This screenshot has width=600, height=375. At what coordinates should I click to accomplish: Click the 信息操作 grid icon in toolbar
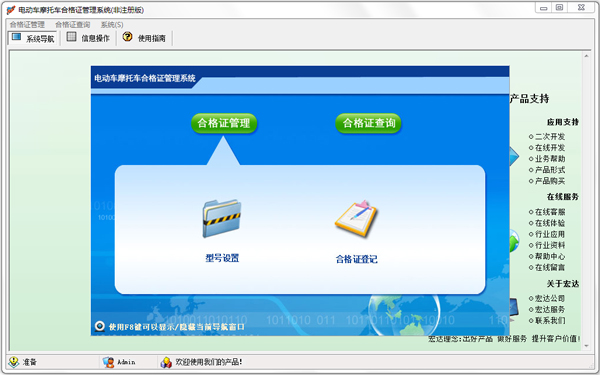(x=72, y=37)
